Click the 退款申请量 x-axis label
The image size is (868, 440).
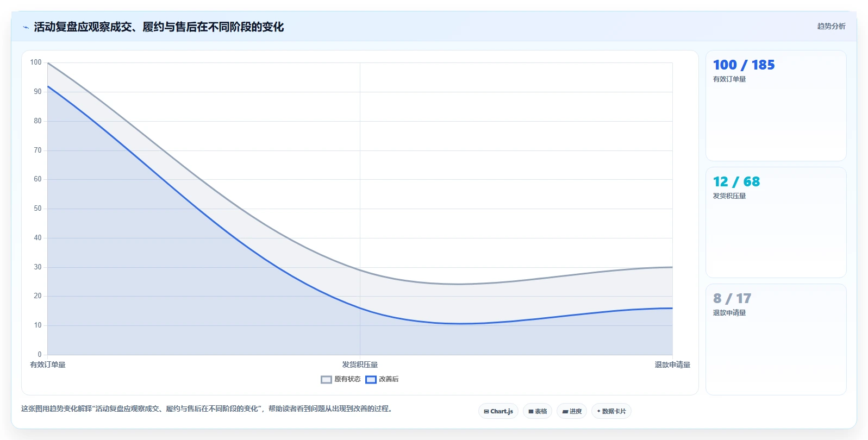click(x=672, y=365)
